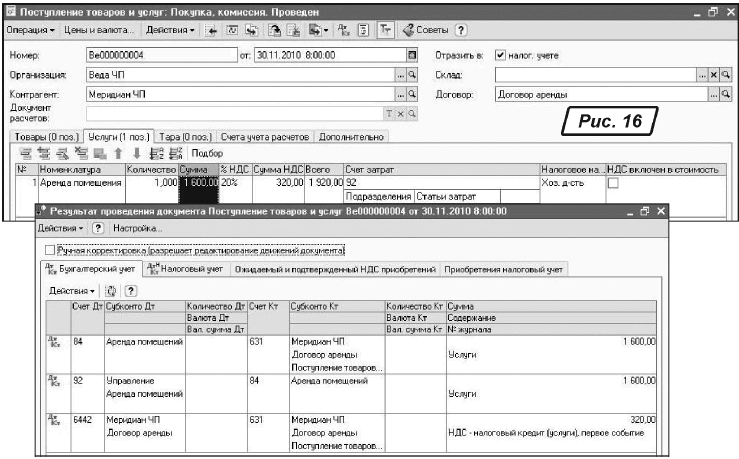739x459 pixels.
Task: Switch to the 'Товары (0 поз.)' tab
Action: point(46,136)
